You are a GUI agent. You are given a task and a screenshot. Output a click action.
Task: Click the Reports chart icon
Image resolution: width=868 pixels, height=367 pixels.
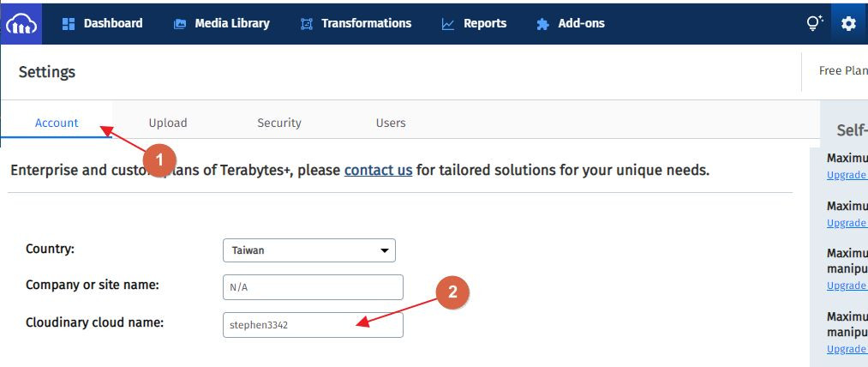click(448, 24)
